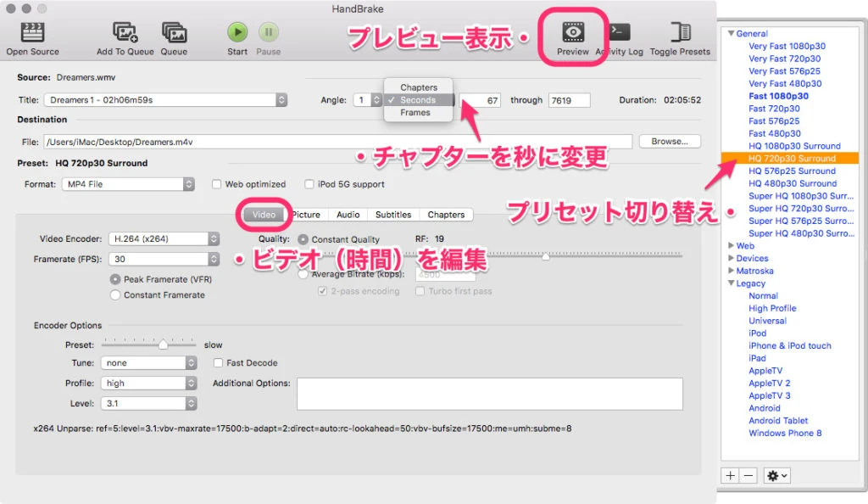This screenshot has height=504, width=868.
Task: Expand the Web presets group
Action: pos(731,245)
